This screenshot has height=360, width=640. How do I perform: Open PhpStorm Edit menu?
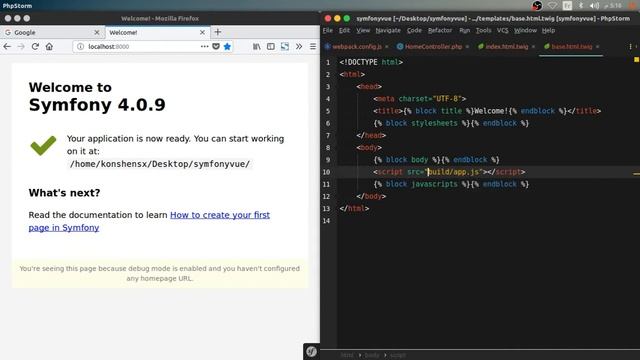coord(344,31)
